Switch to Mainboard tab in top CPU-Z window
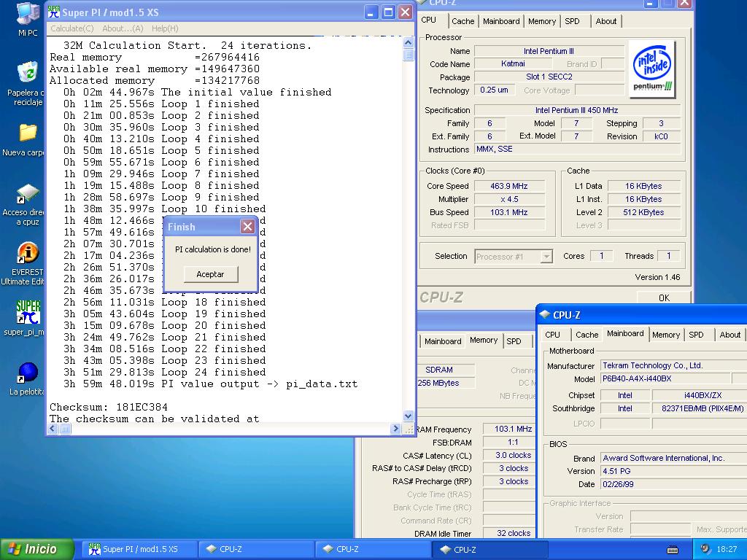 [x=501, y=21]
